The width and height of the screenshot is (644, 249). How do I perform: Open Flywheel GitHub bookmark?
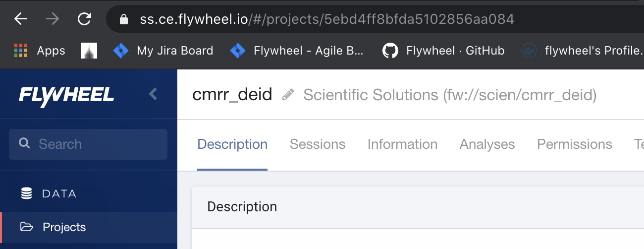[x=443, y=51]
